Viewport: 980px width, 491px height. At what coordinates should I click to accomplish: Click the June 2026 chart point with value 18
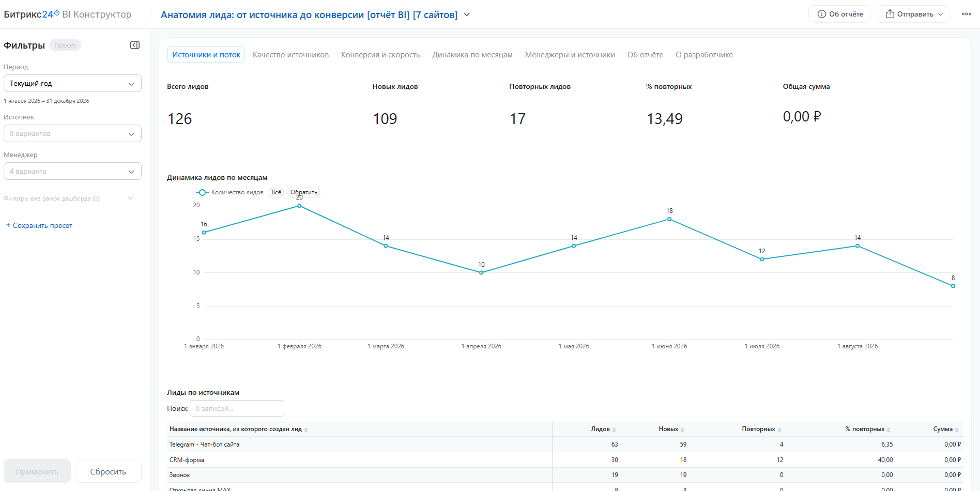pos(669,219)
